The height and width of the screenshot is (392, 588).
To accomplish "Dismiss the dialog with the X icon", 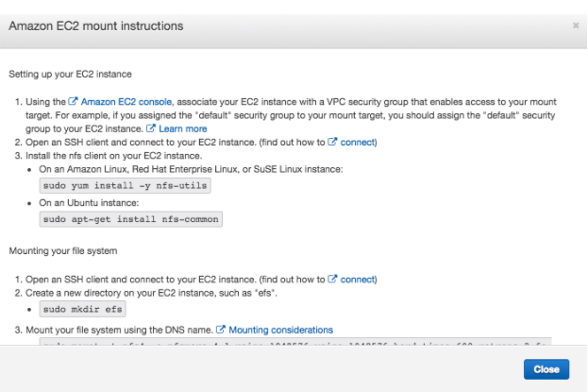I will pyautogui.click(x=576, y=26).
